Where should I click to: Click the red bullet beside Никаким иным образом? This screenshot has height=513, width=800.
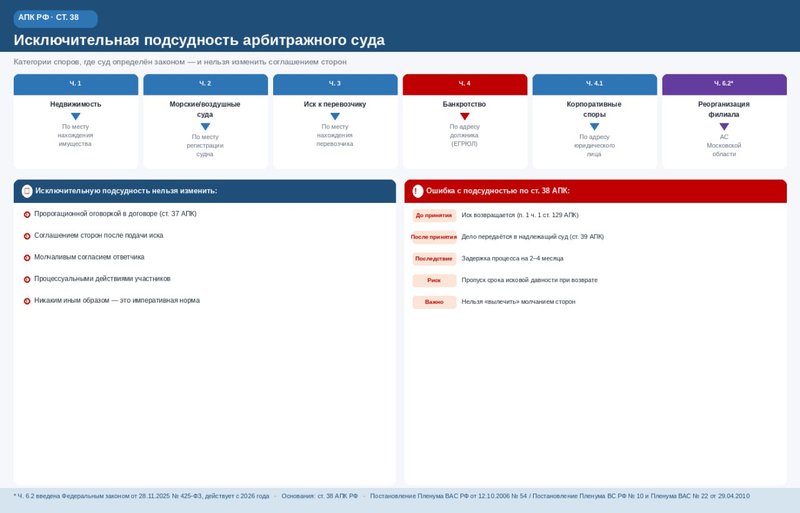[x=27, y=301]
